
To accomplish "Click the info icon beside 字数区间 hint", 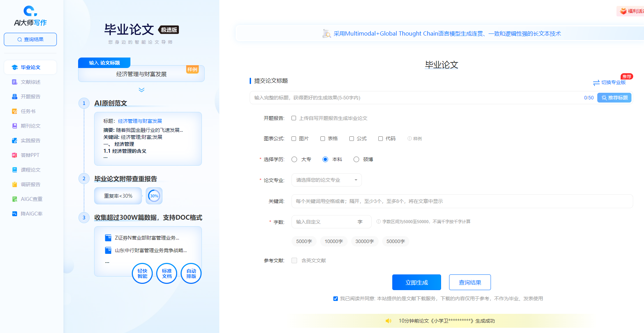I will [x=379, y=221].
